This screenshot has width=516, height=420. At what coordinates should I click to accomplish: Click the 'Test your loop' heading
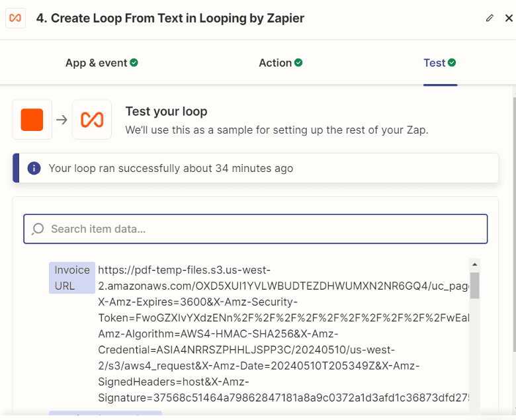(x=166, y=112)
